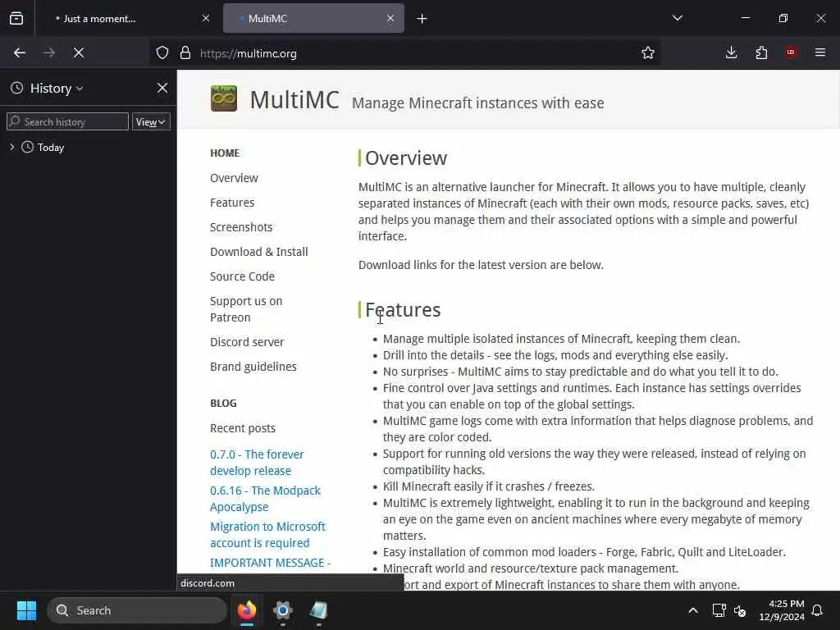
Task: Open the Screenshots nav link
Action: coord(241,227)
